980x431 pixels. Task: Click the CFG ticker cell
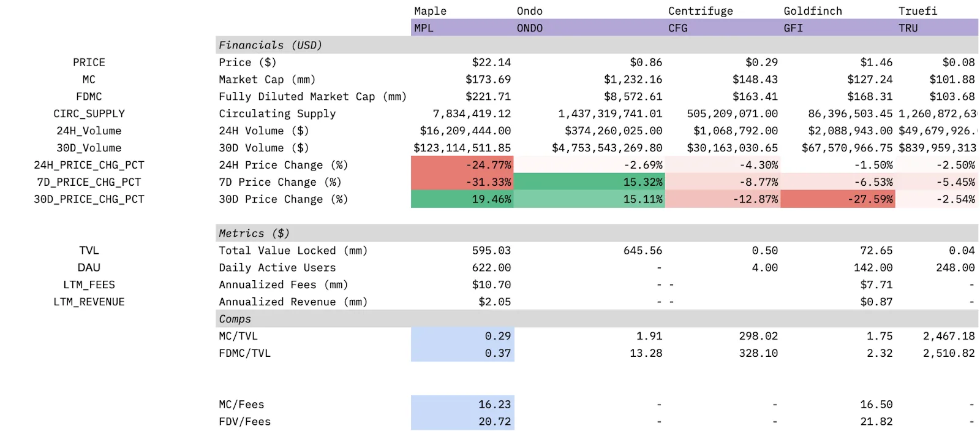pyautogui.click(x=723, y=28)
